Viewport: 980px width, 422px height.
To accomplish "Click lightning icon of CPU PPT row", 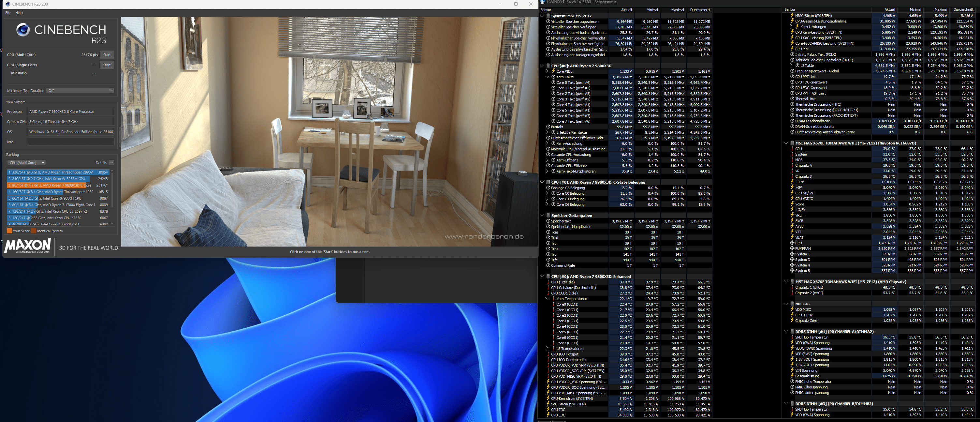I will coord(793,49).
